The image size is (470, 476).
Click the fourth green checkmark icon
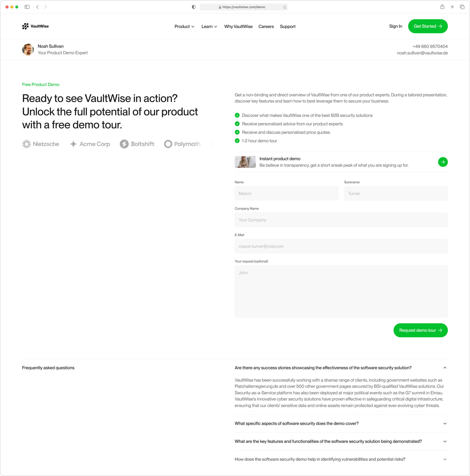[x=238, y=141]
